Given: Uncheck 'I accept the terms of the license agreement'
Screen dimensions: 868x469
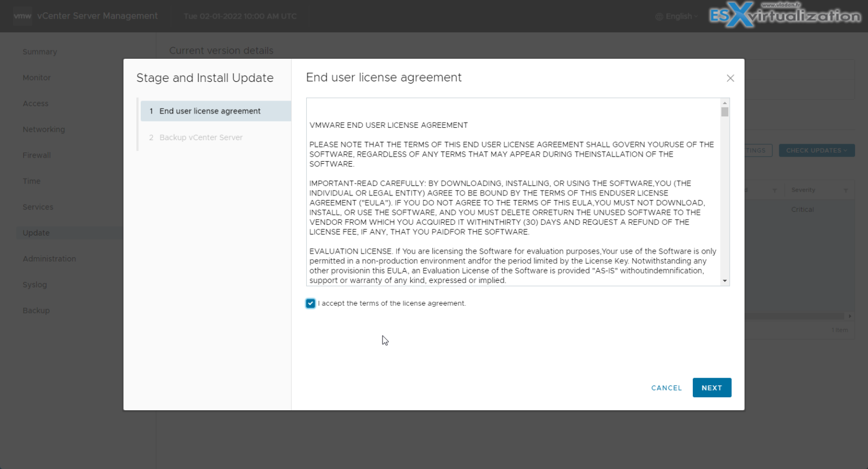Looking at the screenshot, I should tap(310, 303).
